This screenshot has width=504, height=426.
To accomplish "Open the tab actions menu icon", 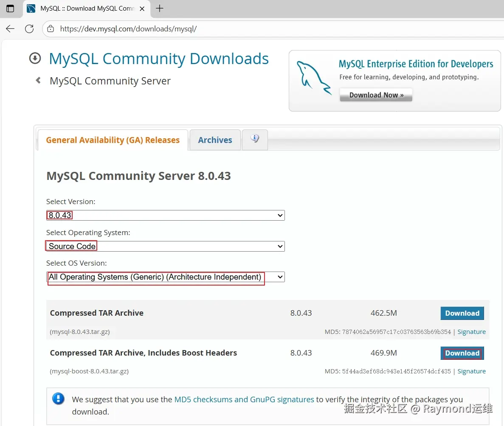I will [x=10, y=8].
